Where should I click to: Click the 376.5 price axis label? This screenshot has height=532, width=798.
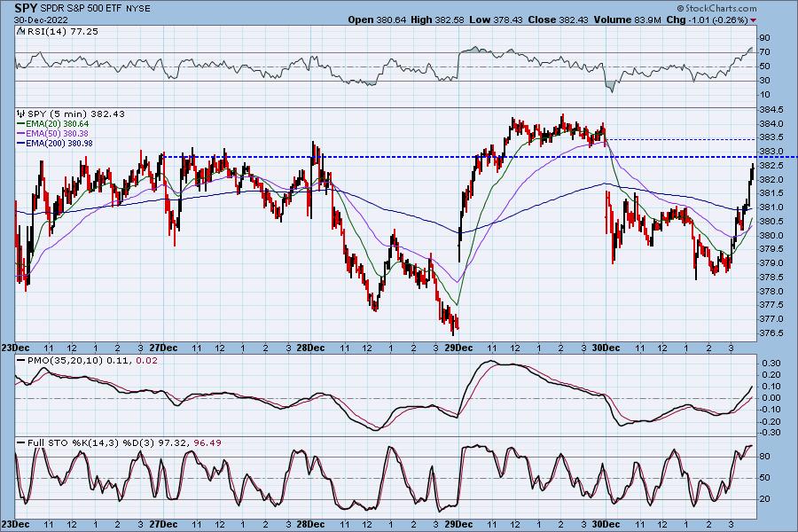pyautogui.click(x=771, y=333)
